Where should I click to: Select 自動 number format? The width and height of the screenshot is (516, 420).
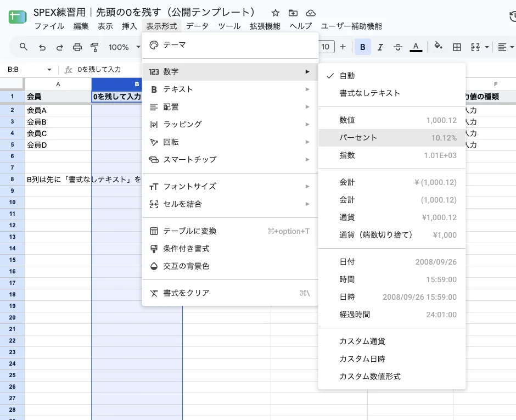tap(392, 76)
